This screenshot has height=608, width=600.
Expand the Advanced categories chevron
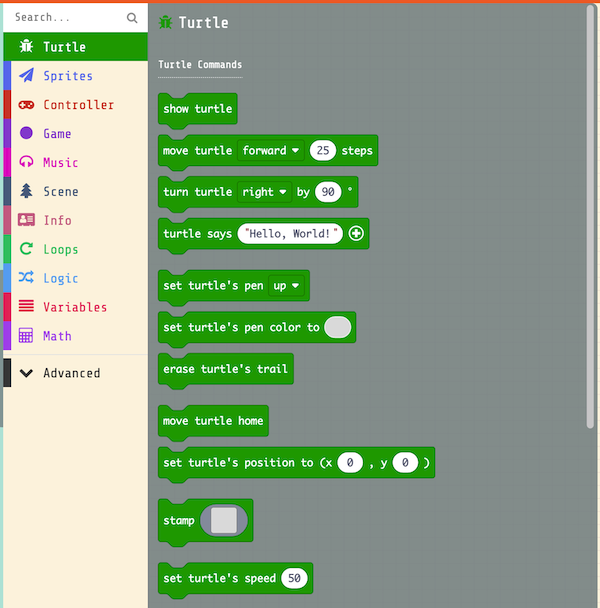click(26, 373)
